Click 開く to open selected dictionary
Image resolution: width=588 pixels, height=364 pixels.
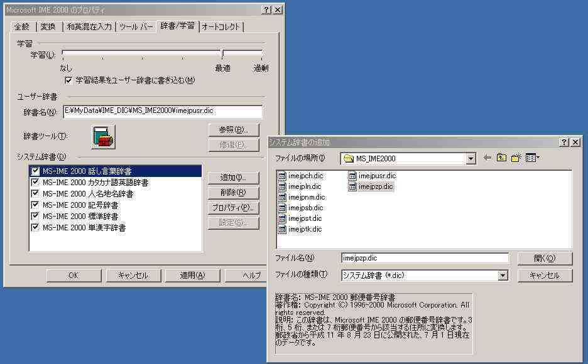click(545, 259)
